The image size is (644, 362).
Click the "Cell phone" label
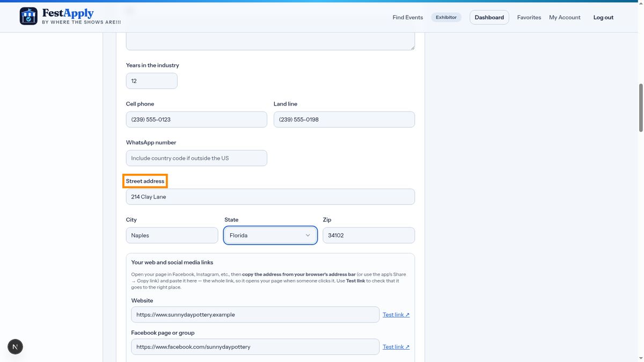tap(140, 104)
